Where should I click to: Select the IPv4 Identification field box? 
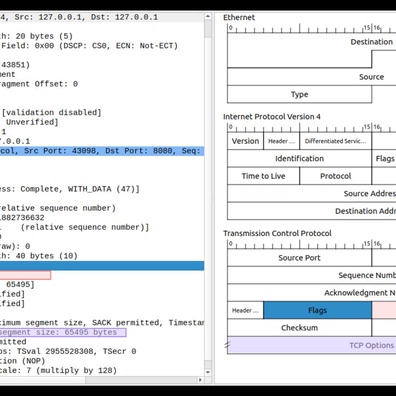(x=299, y=158)
